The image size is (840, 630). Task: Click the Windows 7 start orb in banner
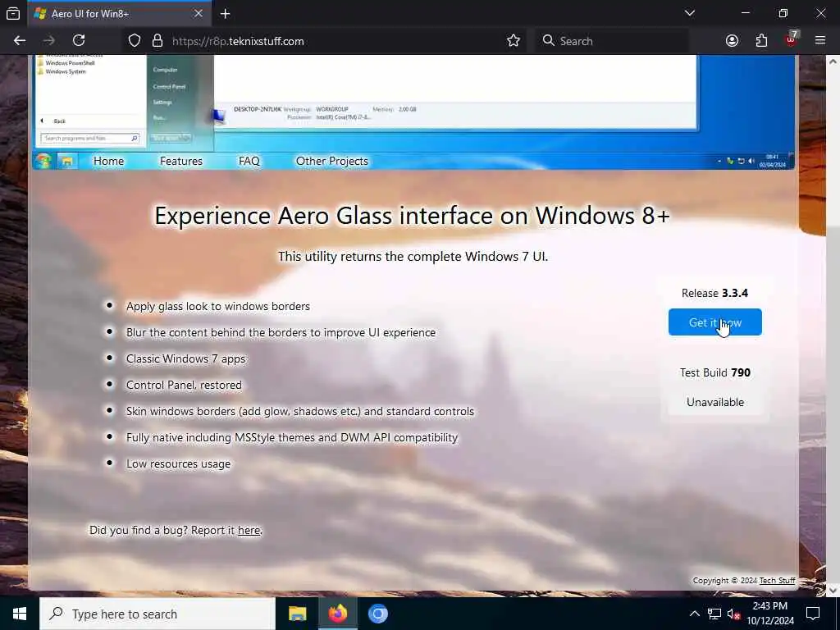point(43,161)
